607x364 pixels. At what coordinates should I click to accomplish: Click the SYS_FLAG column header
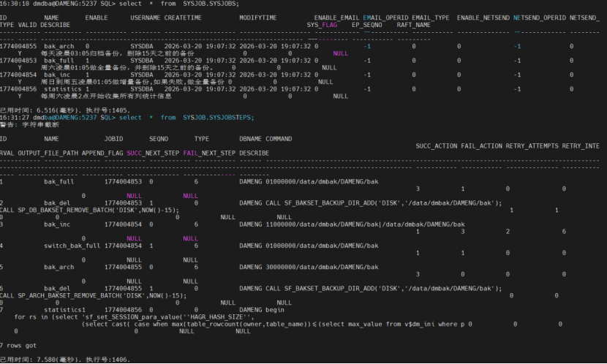pos(322,25)
